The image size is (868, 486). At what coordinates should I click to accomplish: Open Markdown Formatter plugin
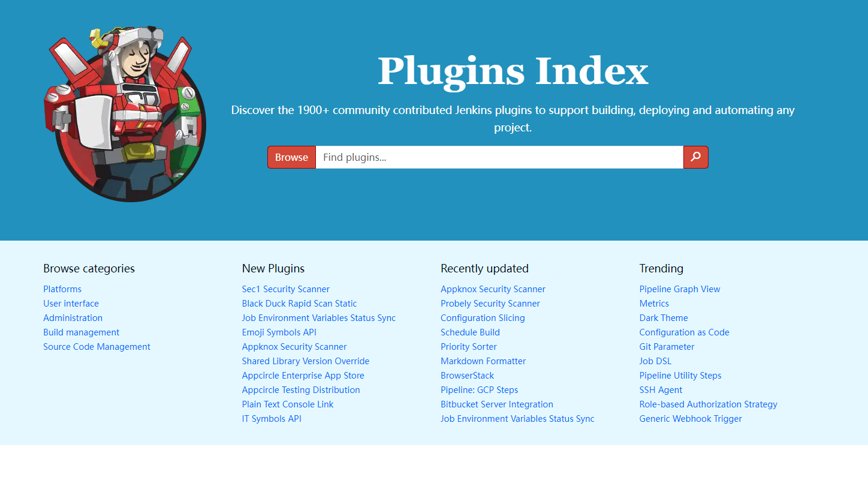coord(483,361)
